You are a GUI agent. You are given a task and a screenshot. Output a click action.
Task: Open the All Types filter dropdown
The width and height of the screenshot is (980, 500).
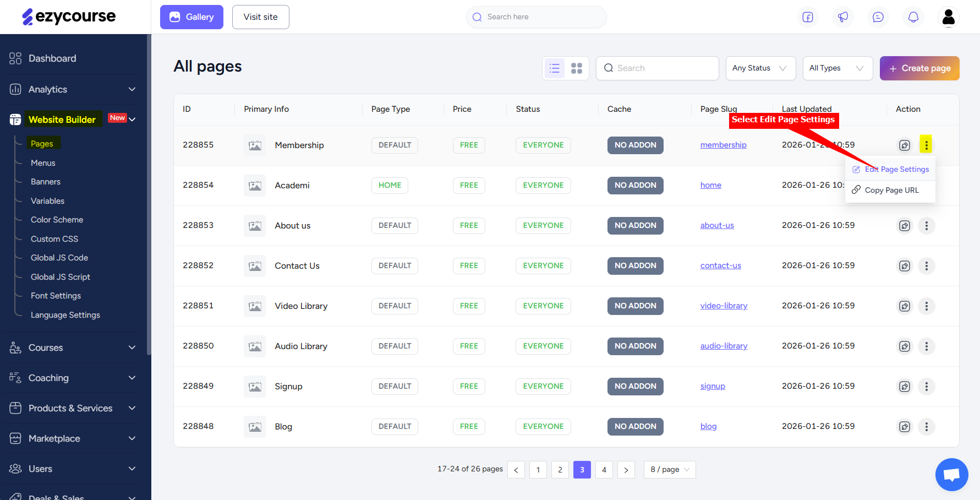coord(837,68)
